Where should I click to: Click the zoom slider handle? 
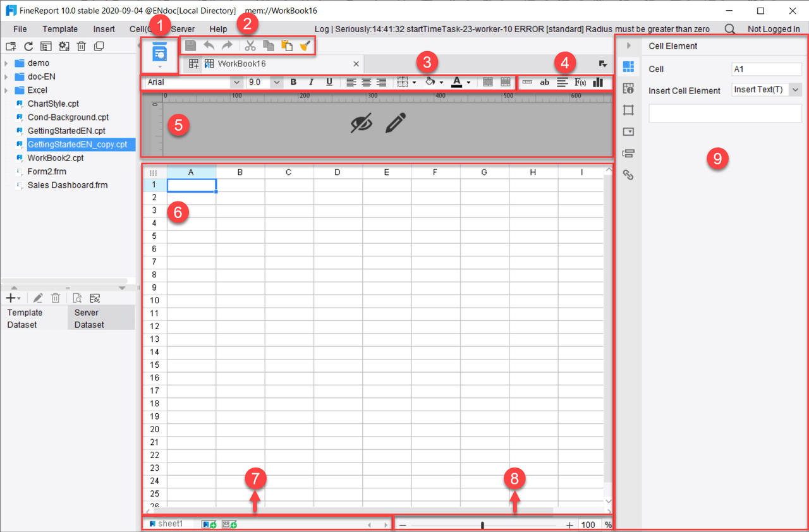pos(482,525)
